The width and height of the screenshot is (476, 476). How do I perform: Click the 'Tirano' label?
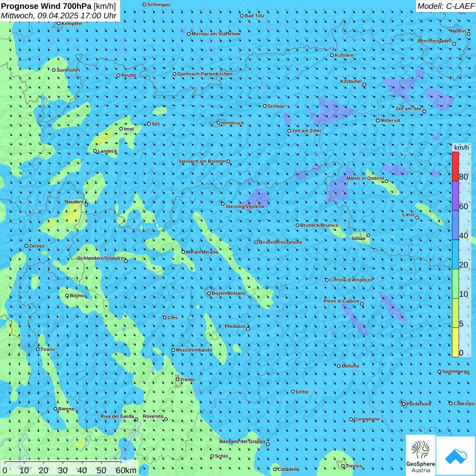[x=48, y=349]
